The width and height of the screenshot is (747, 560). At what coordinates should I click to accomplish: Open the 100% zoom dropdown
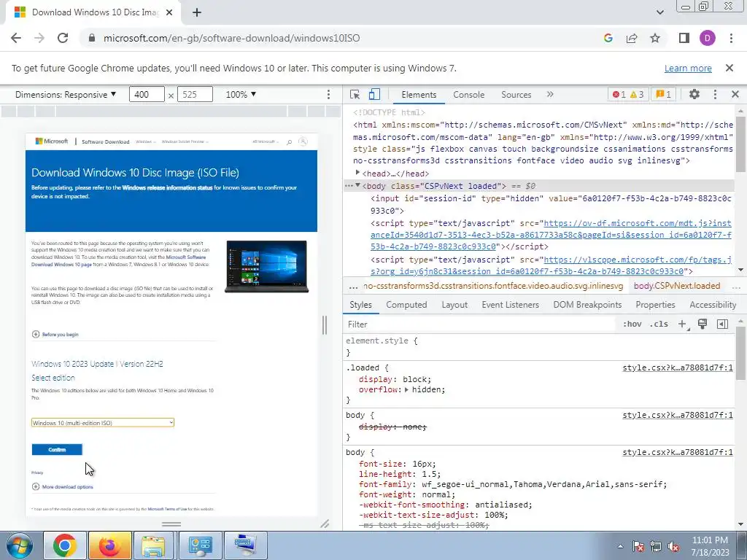point(241,94)
